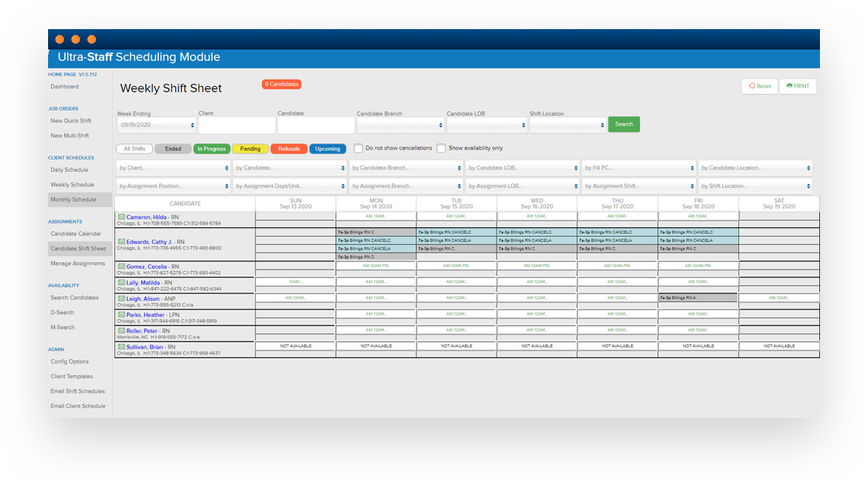Open Candidate Calendar in sidebar

tap(76, 234)
